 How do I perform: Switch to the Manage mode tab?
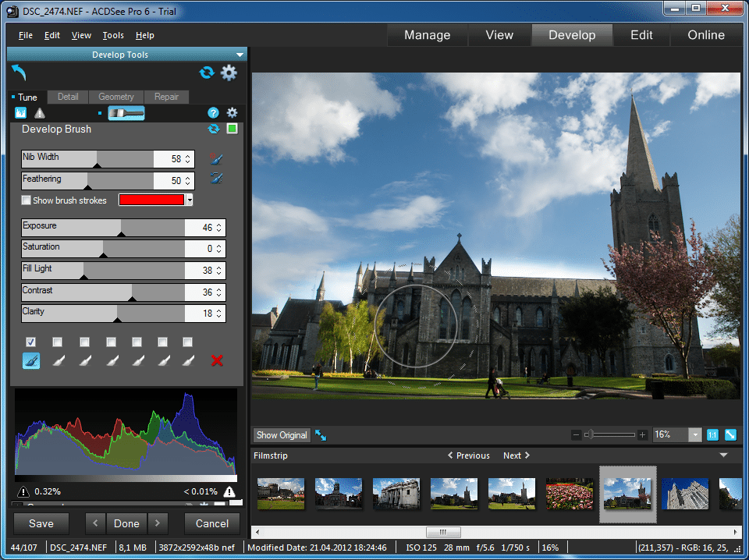tap(427, 35)
